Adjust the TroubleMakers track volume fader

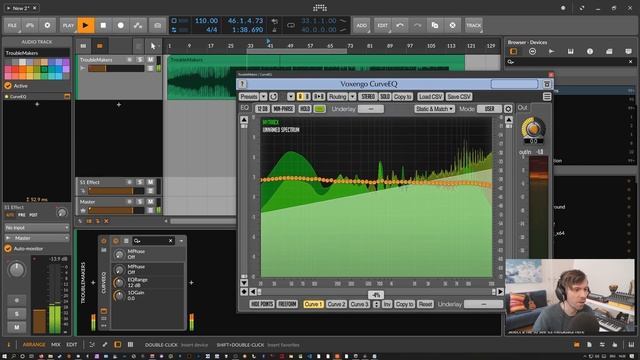click(x=116, y=69)
